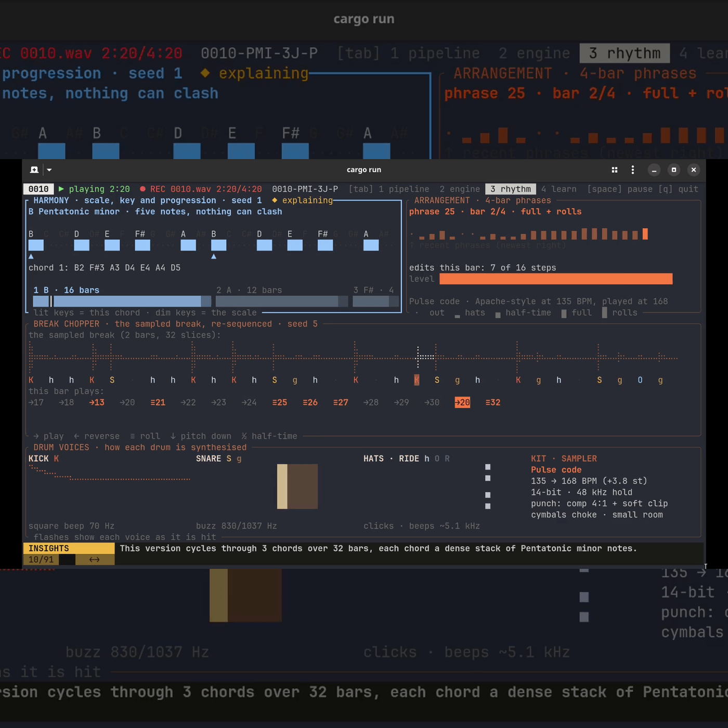The image size is (728, 728).
Task: Click the '10/91' insights counter
Action: pyautogui.click(x=41, y=560)
